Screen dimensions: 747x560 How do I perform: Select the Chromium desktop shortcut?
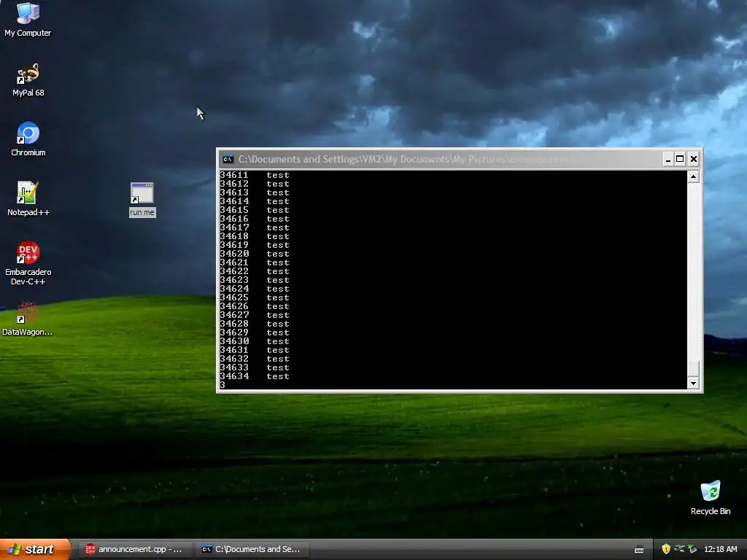tap(28, 139)
